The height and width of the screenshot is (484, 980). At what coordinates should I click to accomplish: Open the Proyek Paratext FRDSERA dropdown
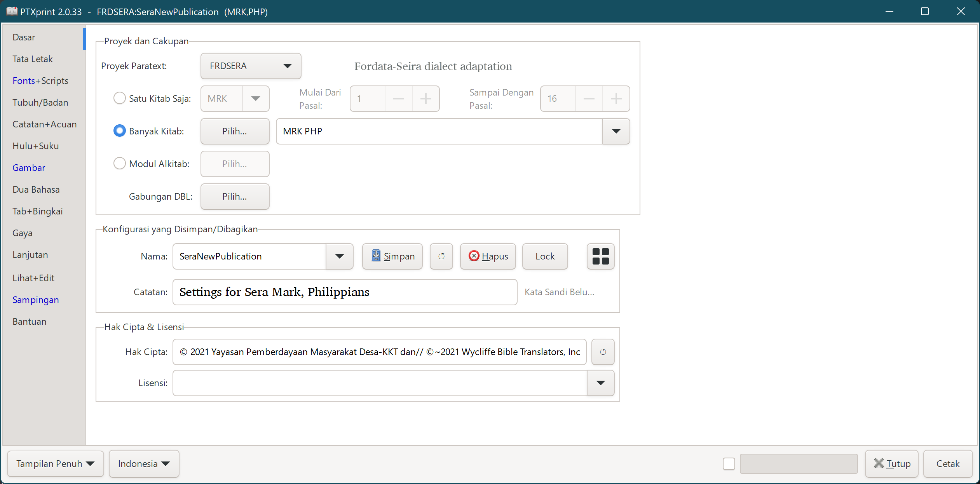[x=251, y=66]
